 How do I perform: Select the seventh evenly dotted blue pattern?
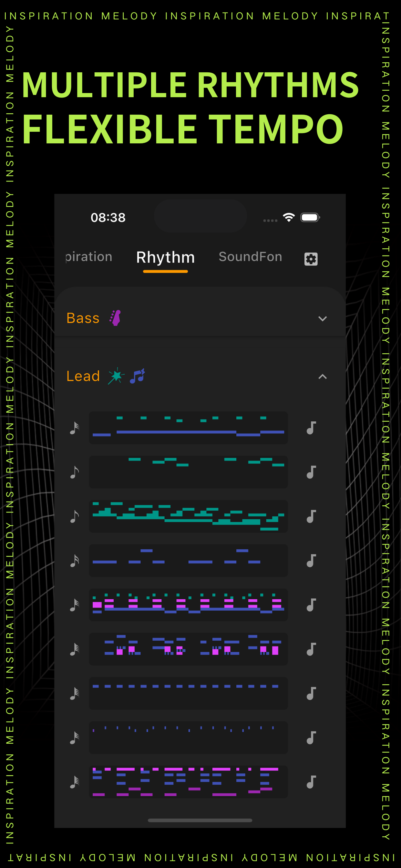pyautogui.click(x=188, y=693)
